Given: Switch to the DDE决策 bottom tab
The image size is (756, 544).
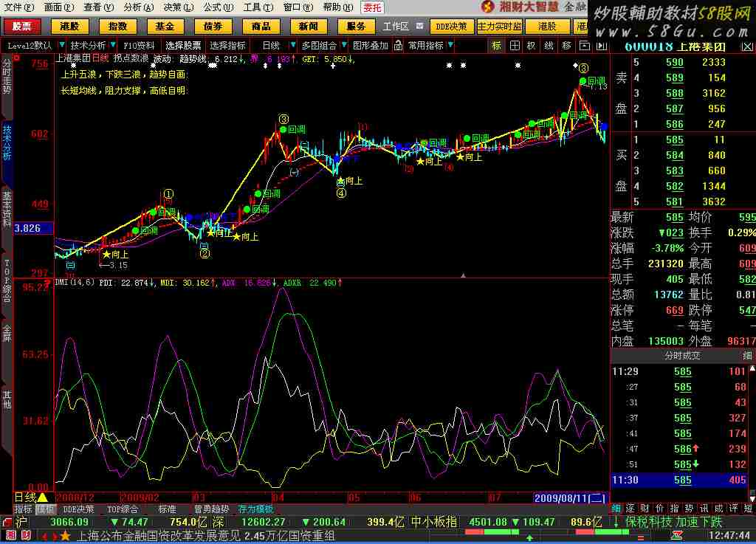Looking at the screenshot, I should coord(78,509).
